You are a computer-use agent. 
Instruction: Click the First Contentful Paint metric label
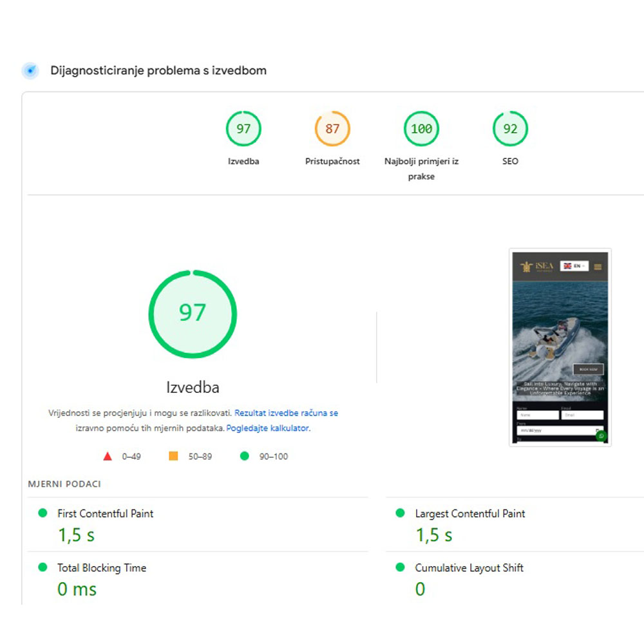coord(106,514)
